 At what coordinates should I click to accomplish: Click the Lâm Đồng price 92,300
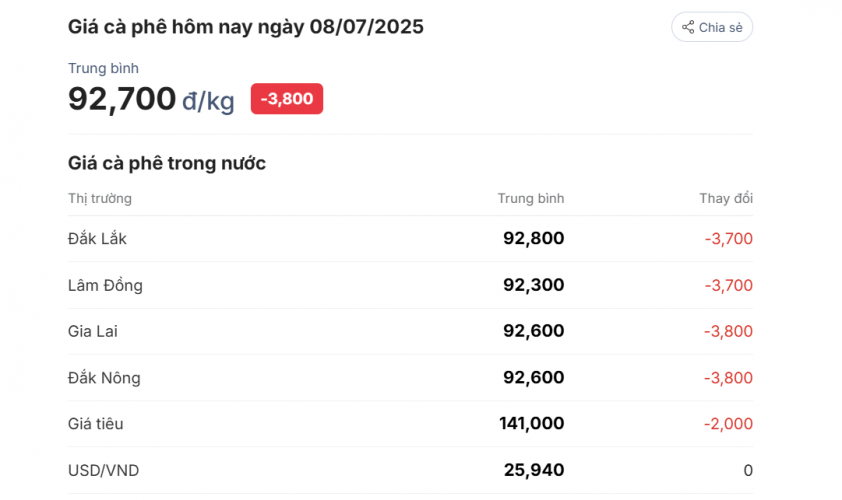pos(534,285)
